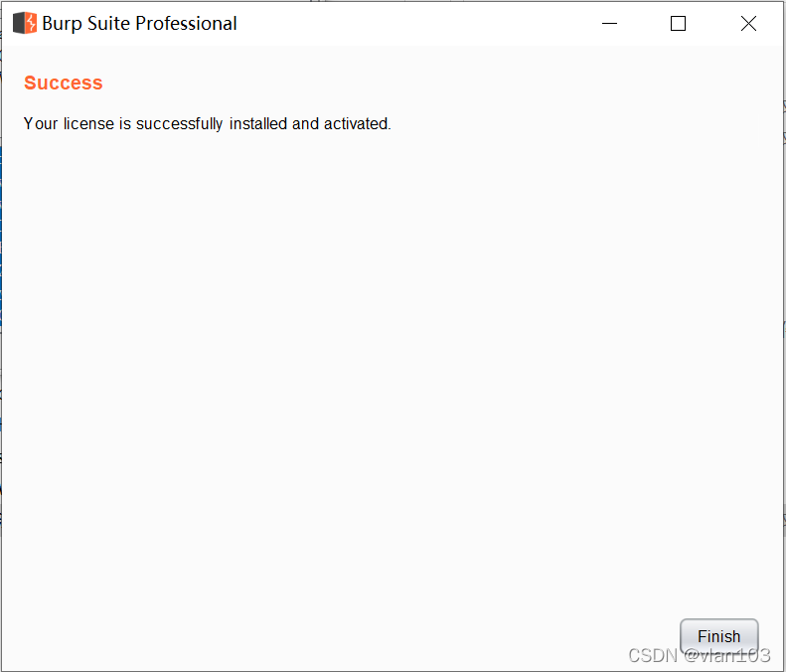Screen dimensions: 786x672
Task: Click the Burp Suite Professional title text
Action: tap(139, 24)
